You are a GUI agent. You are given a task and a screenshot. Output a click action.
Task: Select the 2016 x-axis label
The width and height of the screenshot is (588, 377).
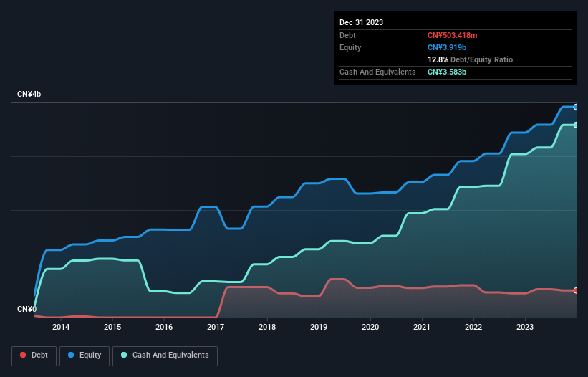[164, 327]
